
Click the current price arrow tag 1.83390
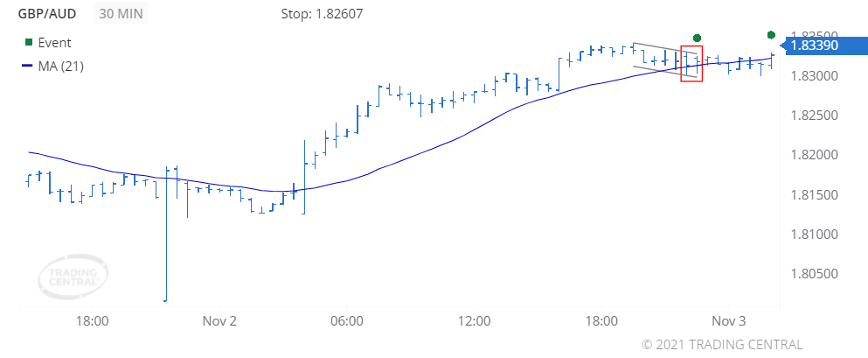click(823, 46)
